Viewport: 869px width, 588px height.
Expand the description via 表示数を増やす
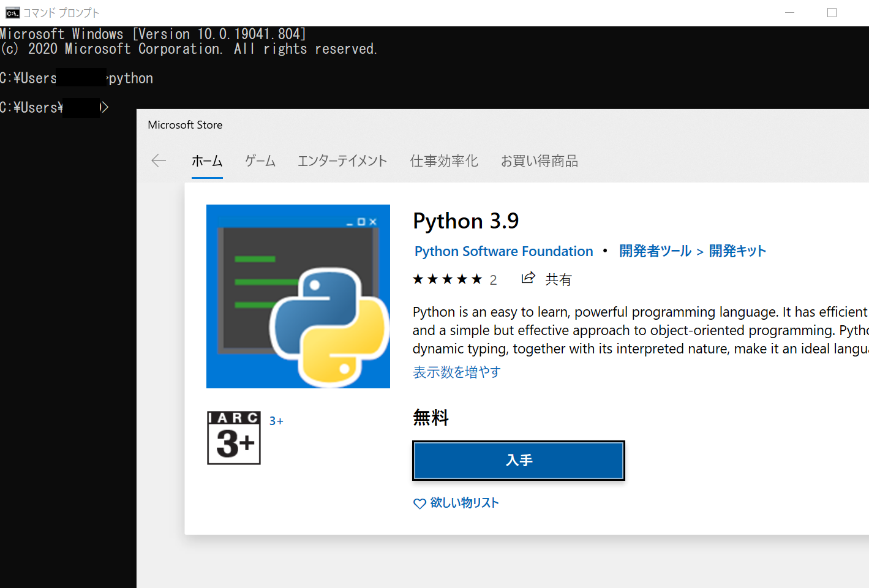point(456,372)
